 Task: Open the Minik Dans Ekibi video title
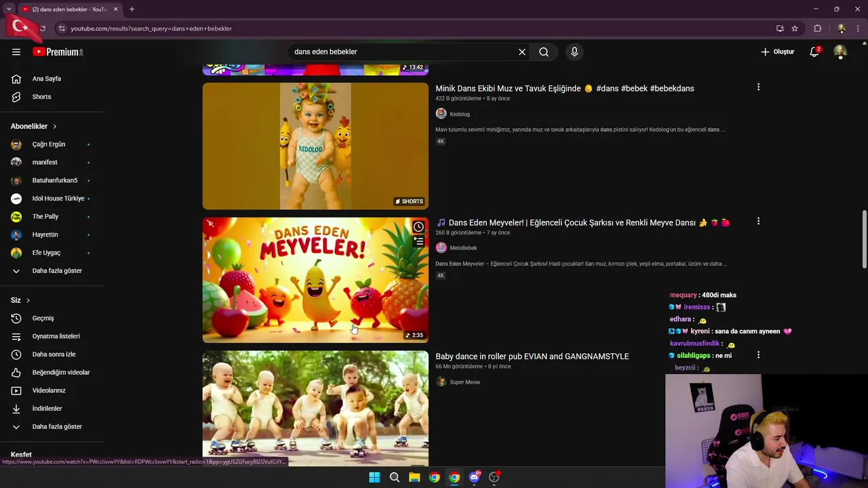click(x=564, y=88)
